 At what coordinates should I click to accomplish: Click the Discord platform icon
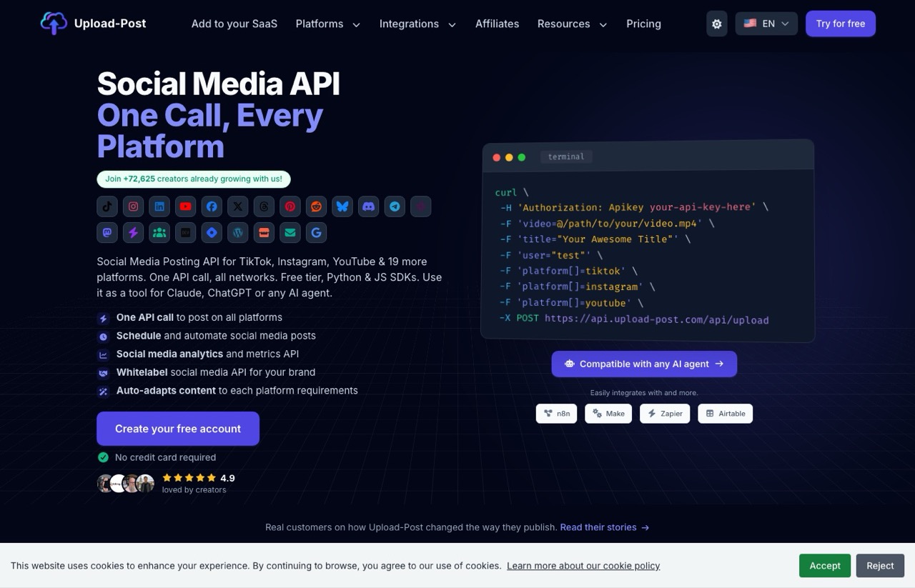point(368,206)
